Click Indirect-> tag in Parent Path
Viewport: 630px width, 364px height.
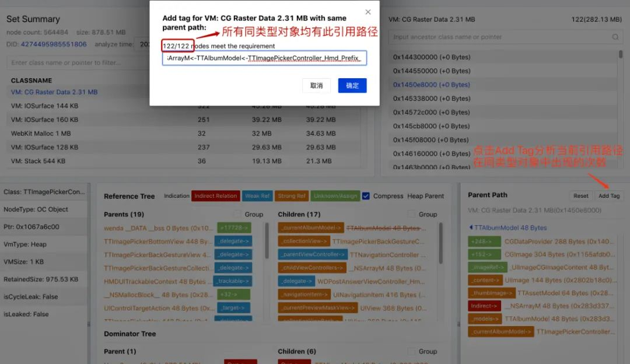point(484,306)
